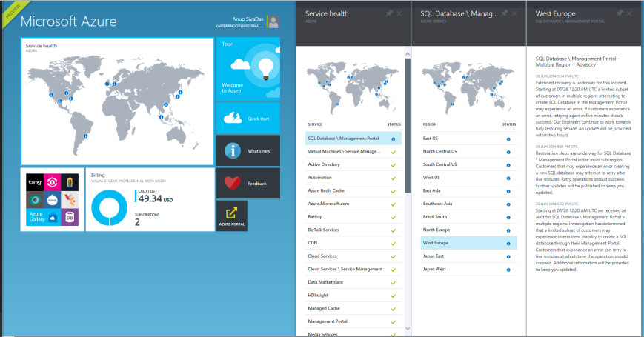The width and height of the screenshot is (644, 337).
Task: Select Virtual Machines \ Service Management row
Action: pos(353,152)
